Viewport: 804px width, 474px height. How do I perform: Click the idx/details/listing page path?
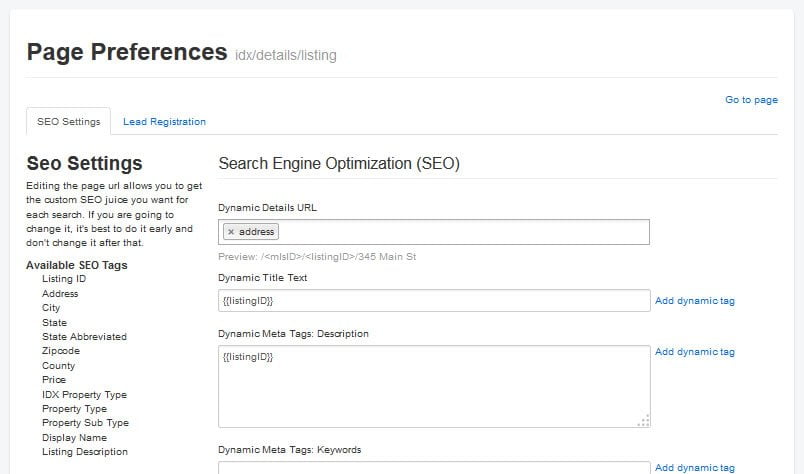point(286,55)
